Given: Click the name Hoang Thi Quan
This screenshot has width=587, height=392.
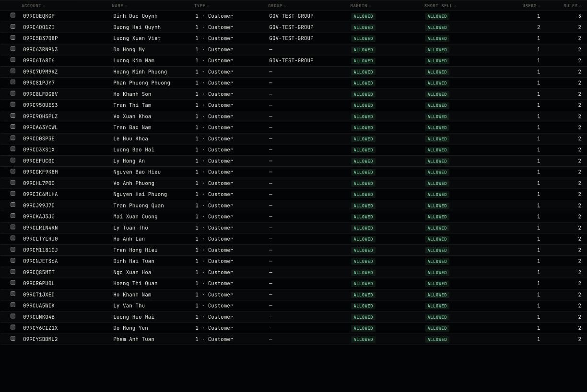Looking at the screenshot, I should pos(135,283).
